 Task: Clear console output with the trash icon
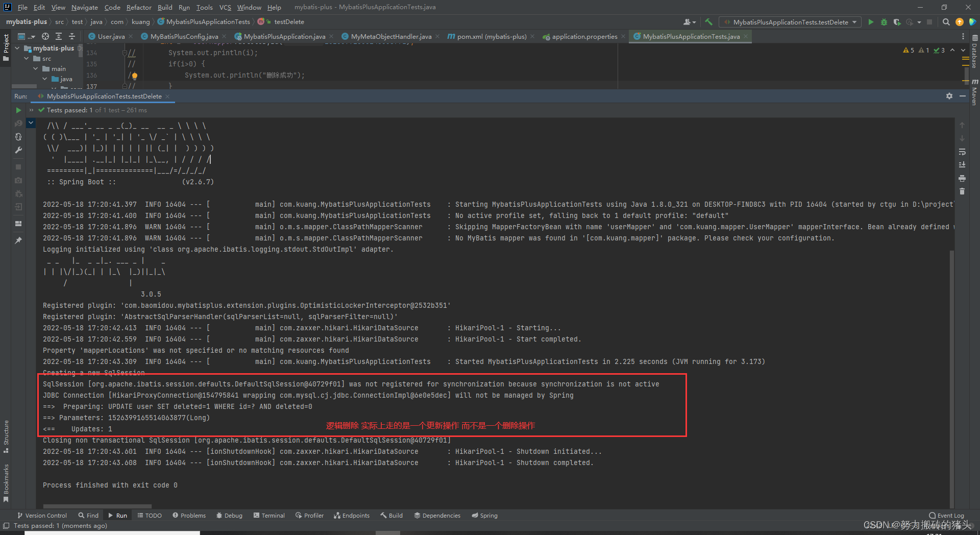pos(962,191)
